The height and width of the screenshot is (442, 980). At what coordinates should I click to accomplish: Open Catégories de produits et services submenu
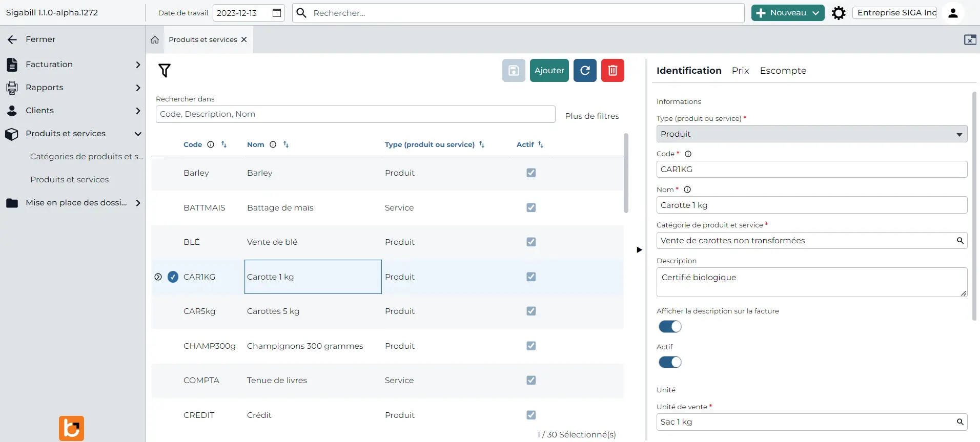[x=87, y=157]
